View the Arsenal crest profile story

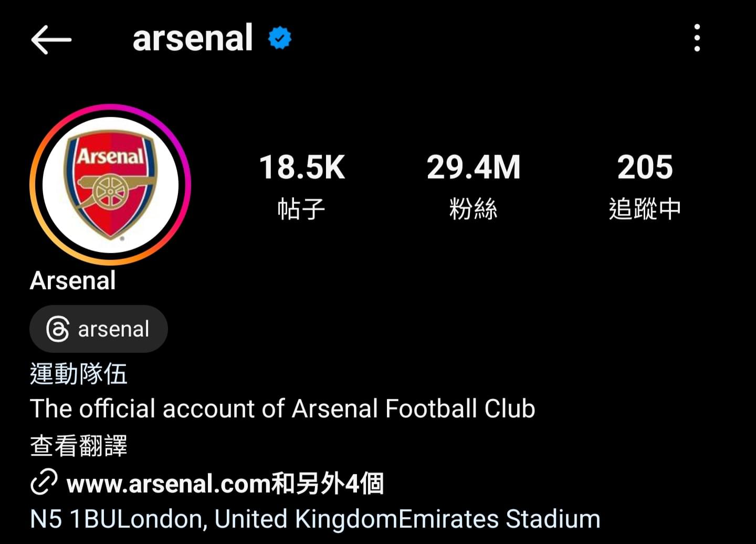110,184
